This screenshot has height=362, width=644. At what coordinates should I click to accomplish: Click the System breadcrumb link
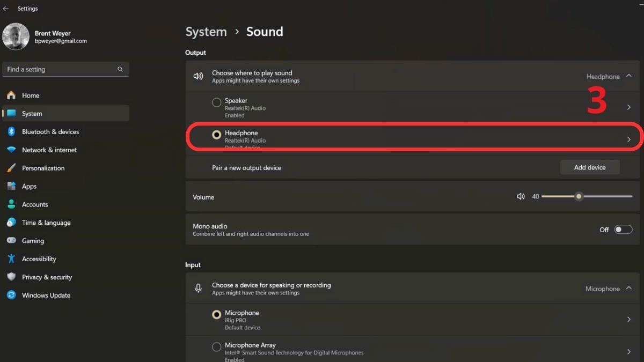click(206, 32)
